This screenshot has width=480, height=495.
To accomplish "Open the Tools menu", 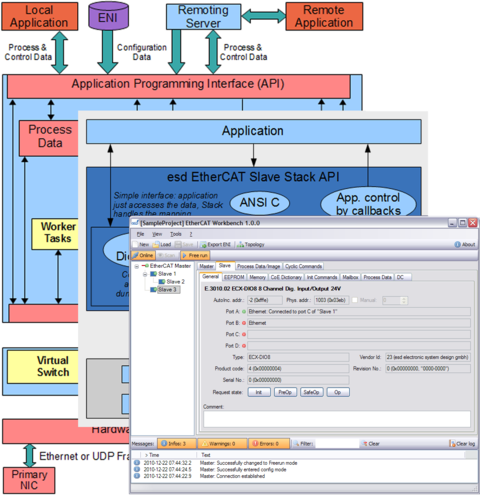I will (x=176, y=234).
